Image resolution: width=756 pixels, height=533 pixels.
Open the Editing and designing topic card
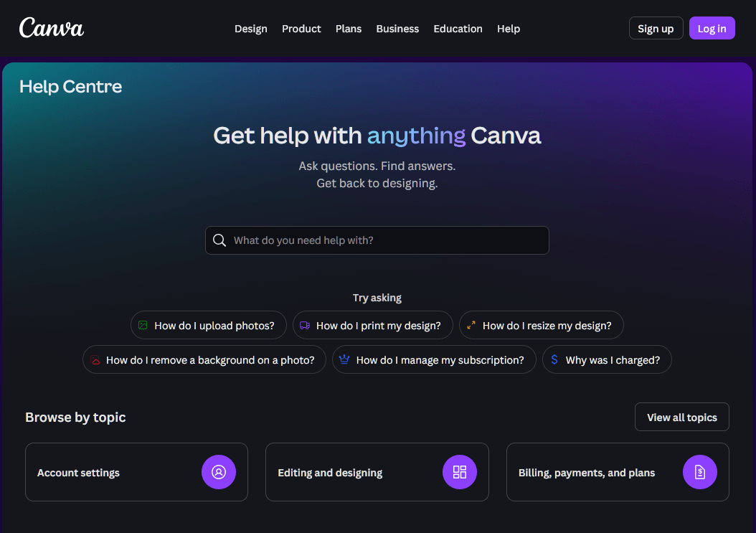(377, 472)
